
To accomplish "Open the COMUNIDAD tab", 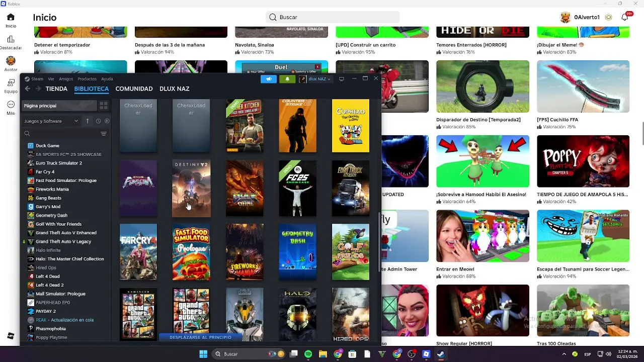I will coord(134,88).
